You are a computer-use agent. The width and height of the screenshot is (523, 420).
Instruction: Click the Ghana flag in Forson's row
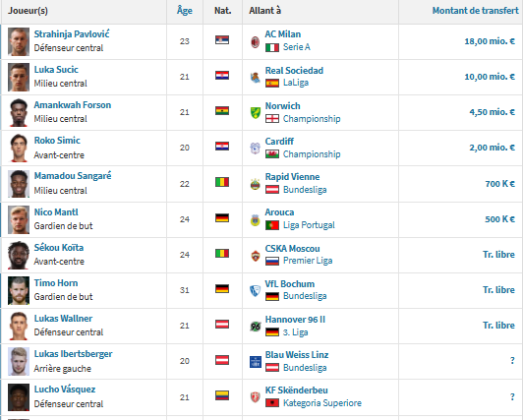click(x=222, y=111)
